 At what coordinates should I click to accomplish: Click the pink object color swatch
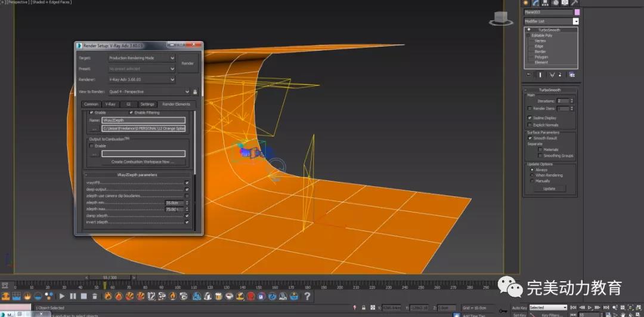pyautogui.click(x=577, y=12)
